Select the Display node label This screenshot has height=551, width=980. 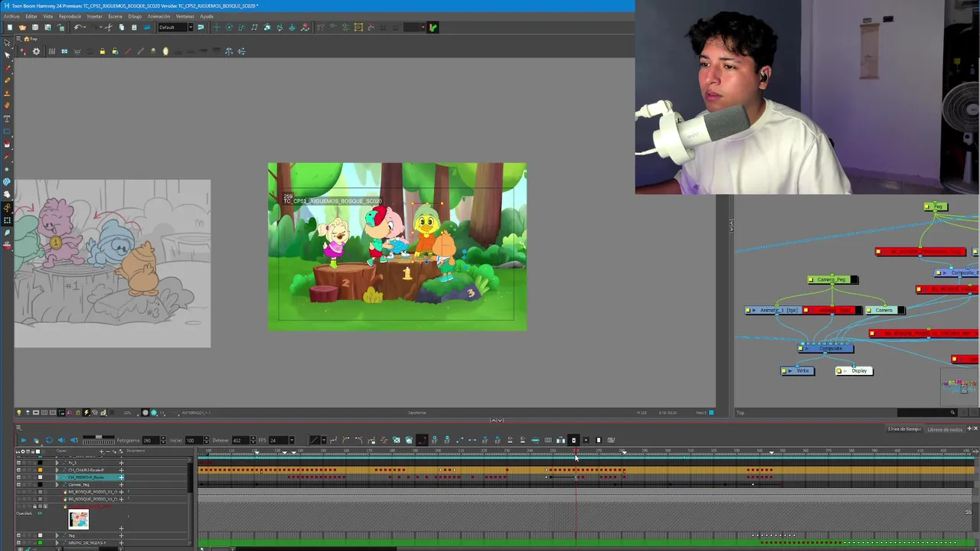(x=859, y=370)
